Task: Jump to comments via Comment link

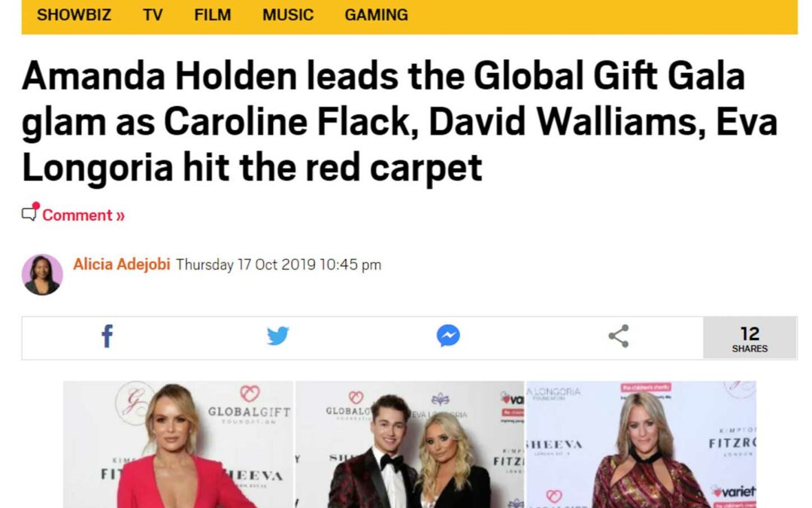Action: click(x=83, y=215)
